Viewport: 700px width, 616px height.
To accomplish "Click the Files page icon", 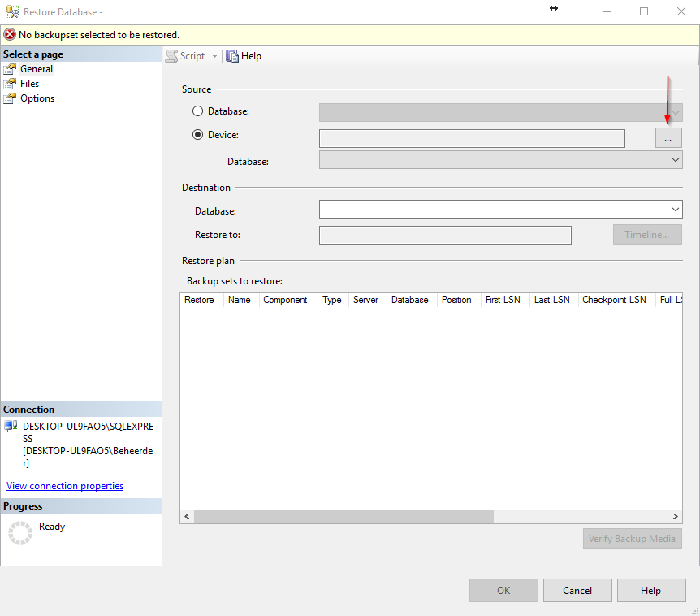I will point(10,84).
